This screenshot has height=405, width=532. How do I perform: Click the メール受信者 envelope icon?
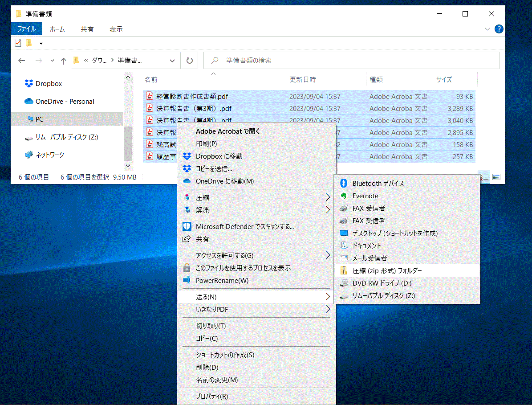(343, 258)
